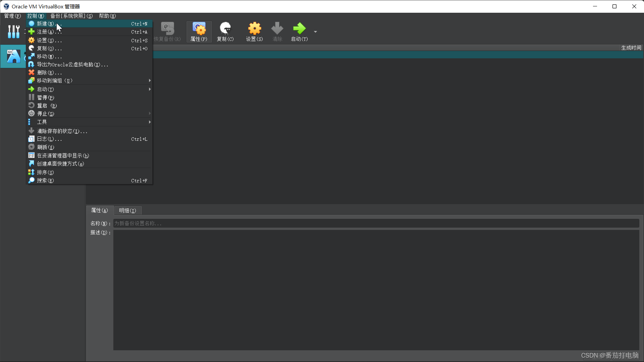Click 生成时间 column header
Image resolution: width=644 pixels, height=362 pixels.
click(631, 48)
